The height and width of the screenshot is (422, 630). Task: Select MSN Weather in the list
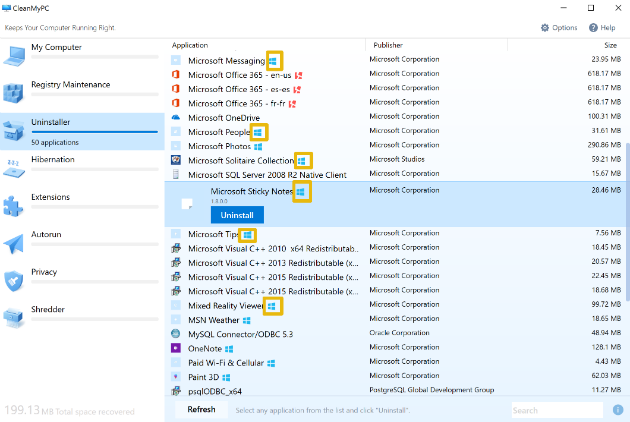[x=395, y=320]
